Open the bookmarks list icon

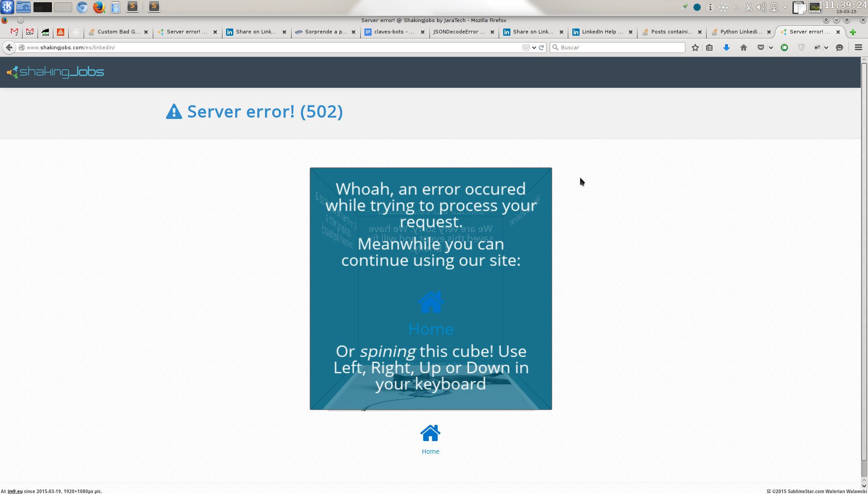(x=709, y=47)
